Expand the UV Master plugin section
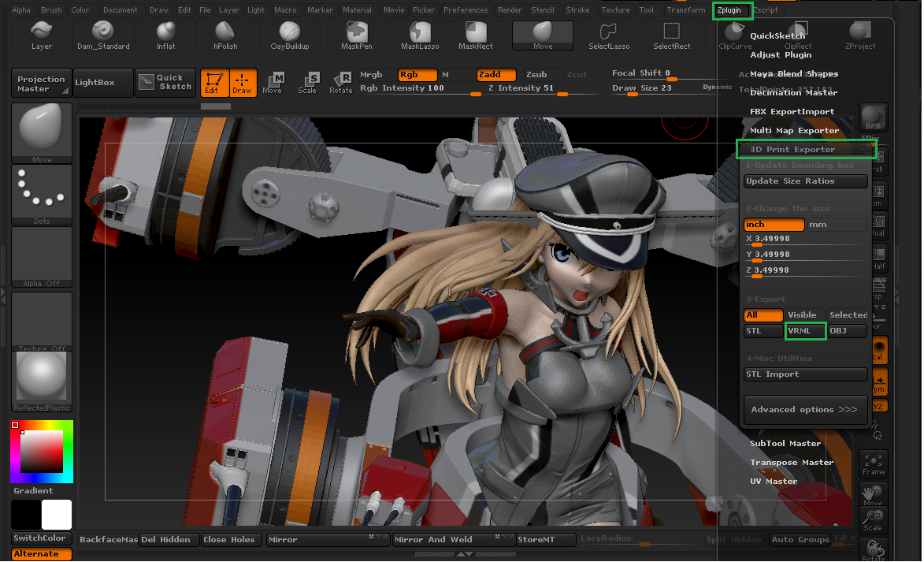 [x=774, y=482]
